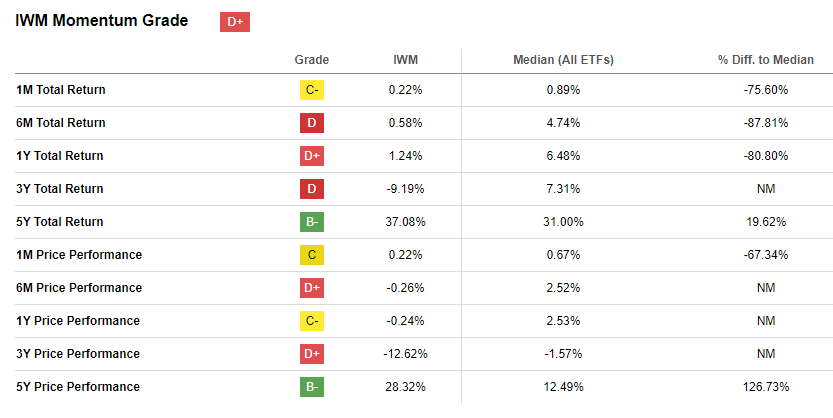Click the D+ grade badge for 1Y Total Return
Screen dimensions: 833x418
point(312,156)
